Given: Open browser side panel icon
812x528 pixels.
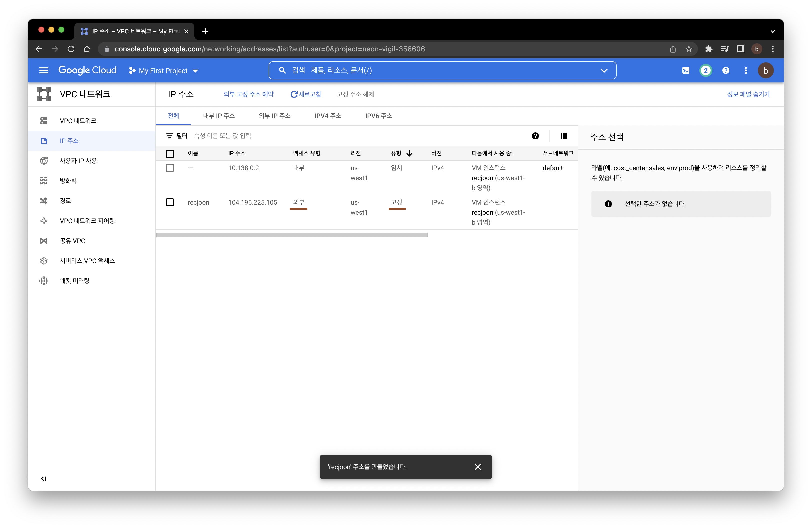Looking at the screenshot, I should coord(740,49).
